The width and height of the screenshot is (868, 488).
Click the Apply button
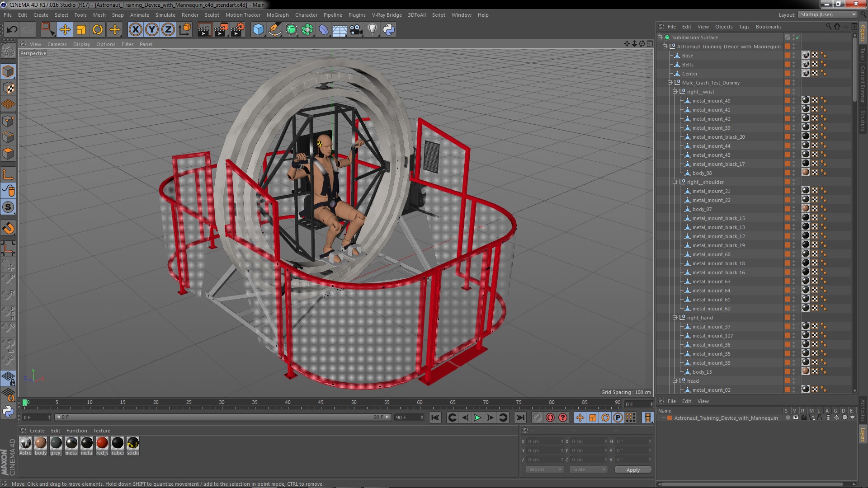[633, 470]
